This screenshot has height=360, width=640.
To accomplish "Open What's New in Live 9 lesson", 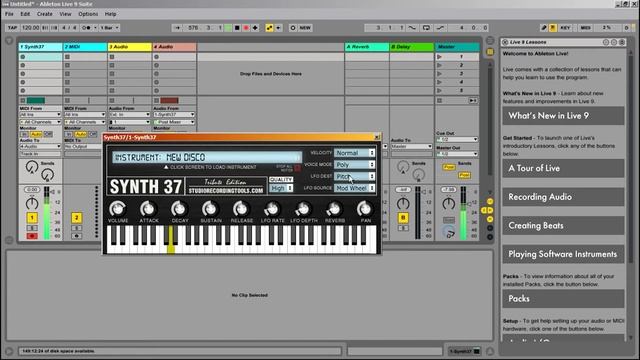I will [x=563, y=116].
